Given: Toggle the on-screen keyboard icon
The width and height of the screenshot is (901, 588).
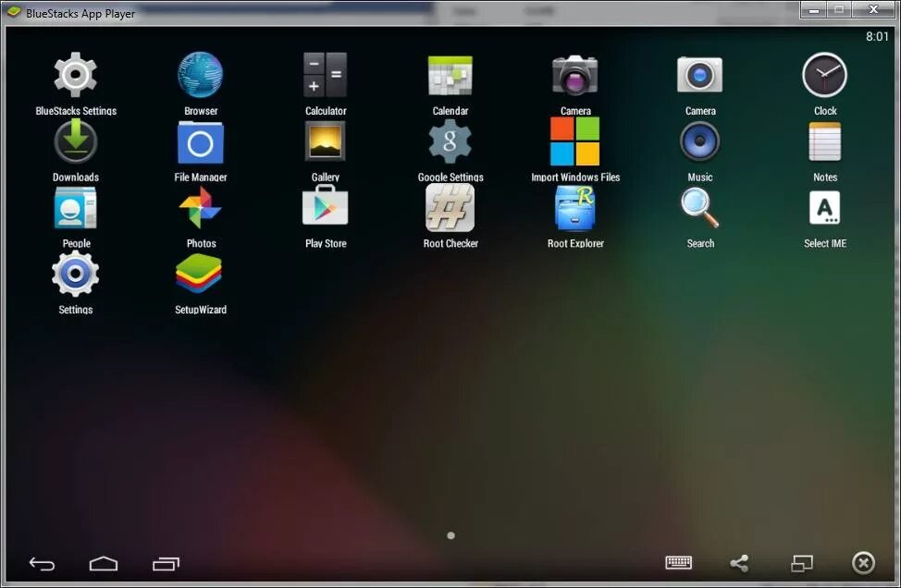Looking at the screenshot, I should pyautogui.click(x=679, y=563).
